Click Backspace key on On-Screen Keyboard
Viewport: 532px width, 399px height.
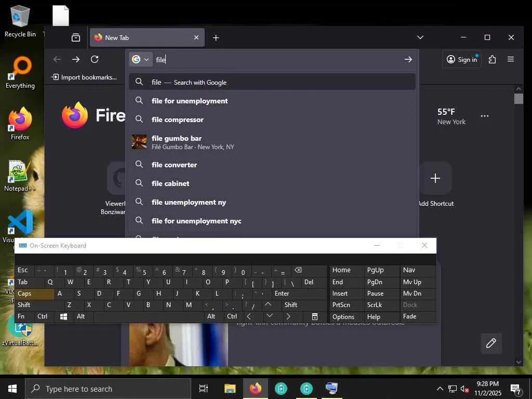[309, 270]
